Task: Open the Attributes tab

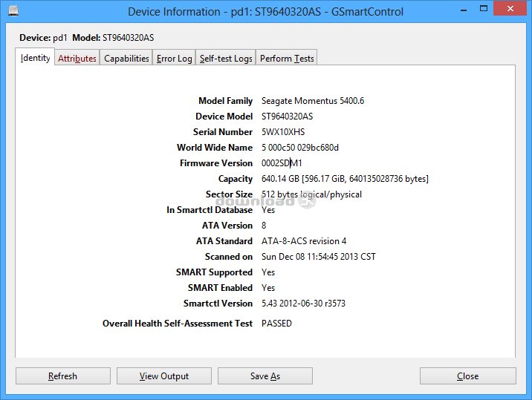Action: coord(77,59)
